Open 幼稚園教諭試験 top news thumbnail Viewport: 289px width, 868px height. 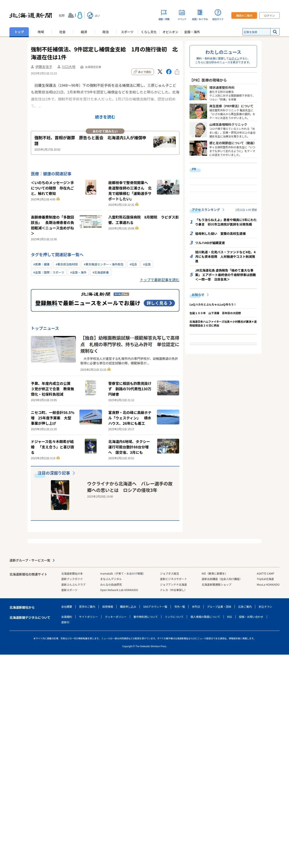point(53,349)
